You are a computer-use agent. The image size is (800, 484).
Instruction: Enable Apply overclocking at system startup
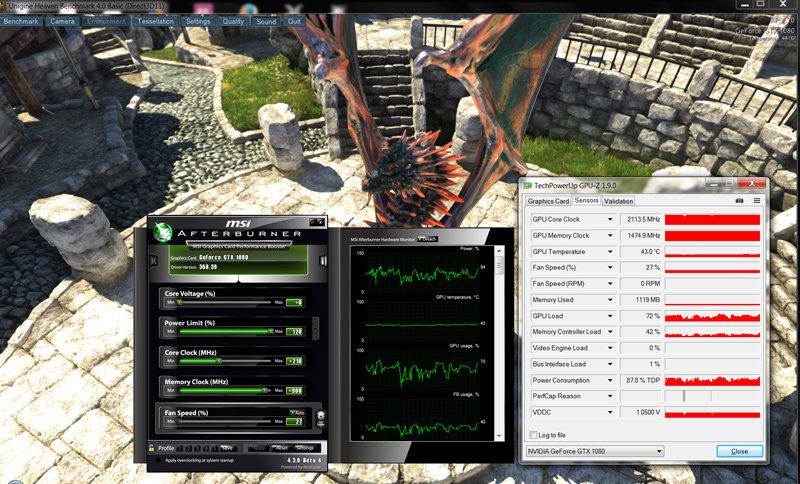(x=158, y=461)
